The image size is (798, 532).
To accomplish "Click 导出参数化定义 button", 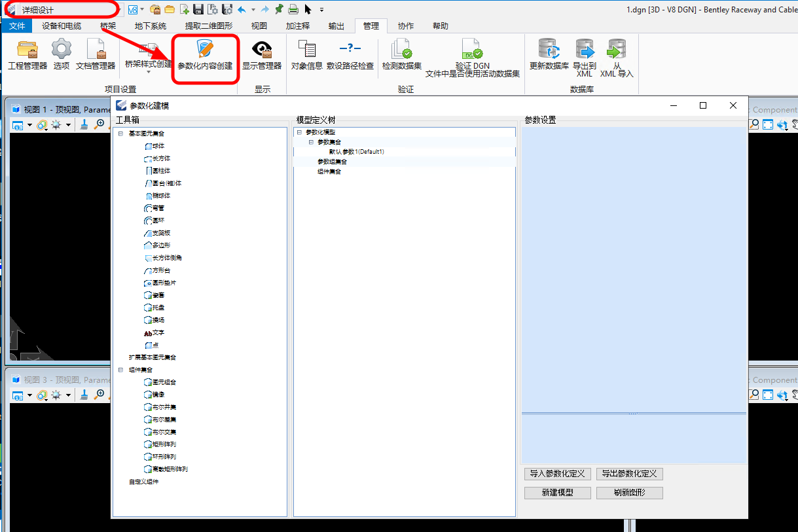I will 630,474.
